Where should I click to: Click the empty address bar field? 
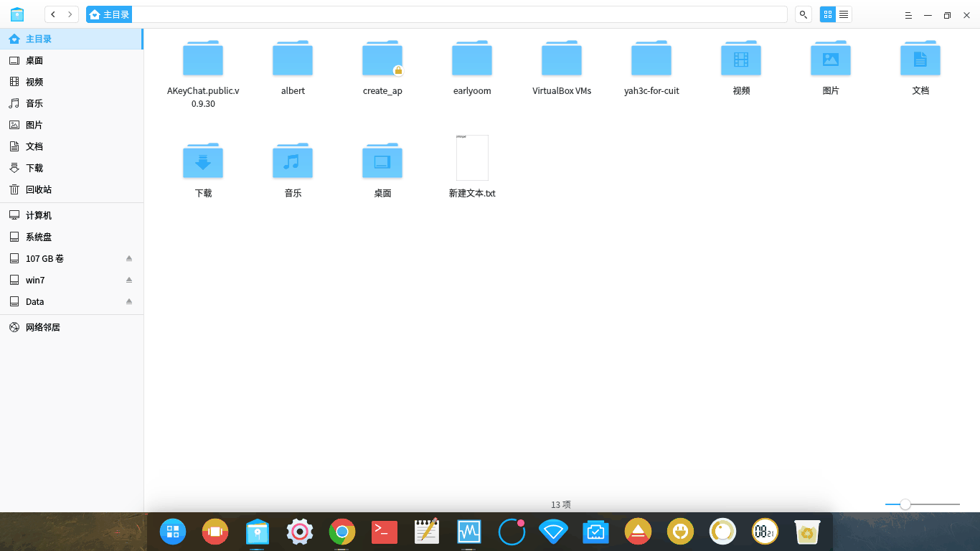[459, 14]
